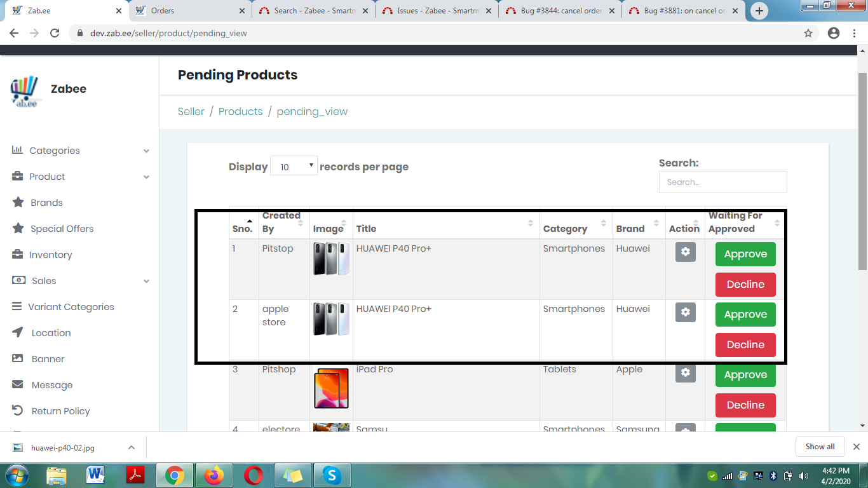Sort by the Waiting For Approved column
This screenshot has width=868, height=488.
pos(745,222)
